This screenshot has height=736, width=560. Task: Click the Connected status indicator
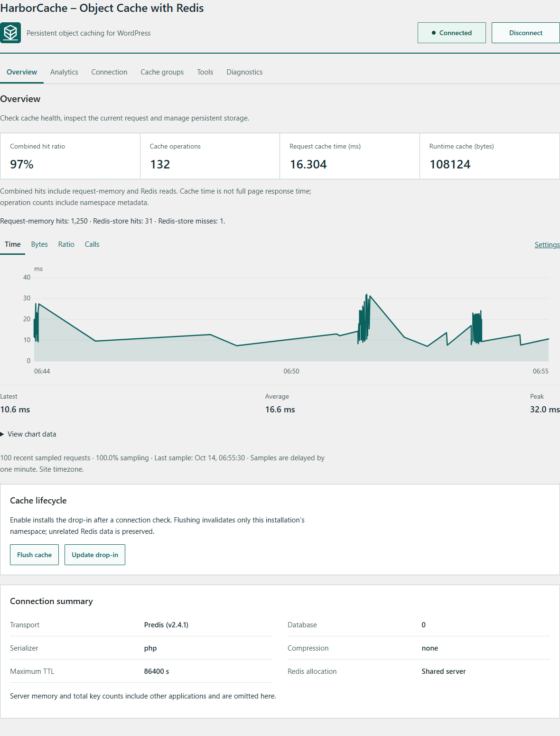[452, 33]
